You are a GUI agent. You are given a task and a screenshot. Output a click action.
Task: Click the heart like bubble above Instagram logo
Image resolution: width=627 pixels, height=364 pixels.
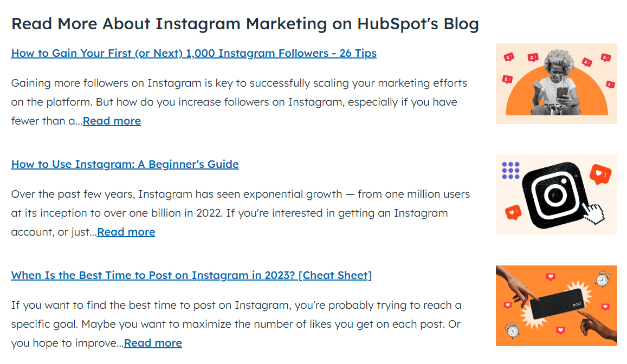600,174
